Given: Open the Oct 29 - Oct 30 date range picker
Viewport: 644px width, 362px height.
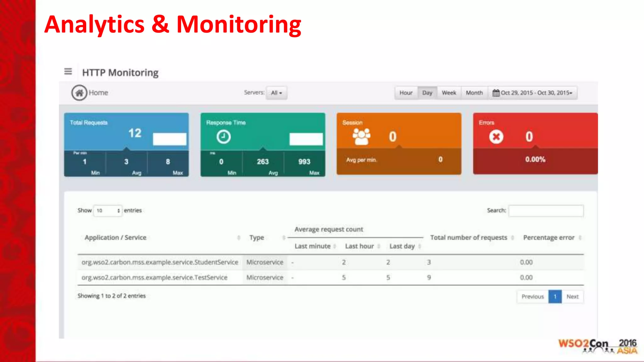Looking at the screenshot, I should [533, 93].
